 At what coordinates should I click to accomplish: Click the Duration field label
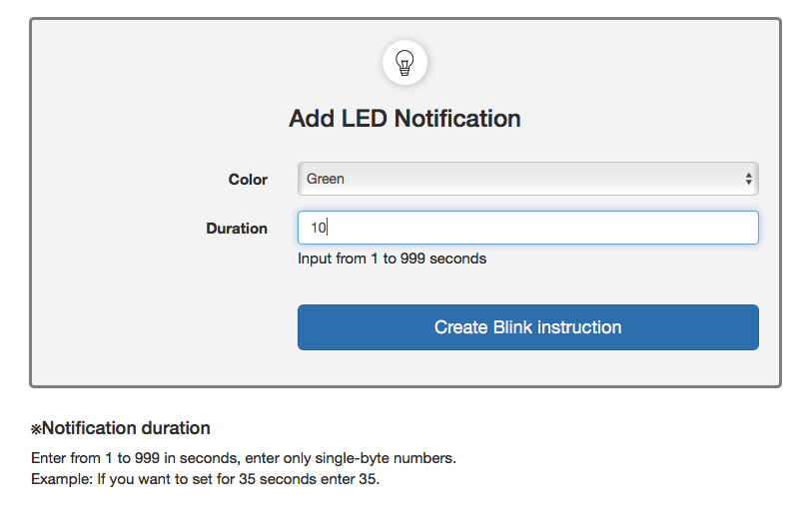(237, 229)
